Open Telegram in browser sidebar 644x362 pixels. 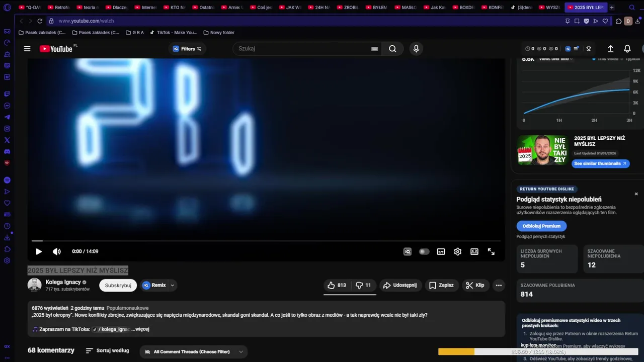[x=7, y=117]
